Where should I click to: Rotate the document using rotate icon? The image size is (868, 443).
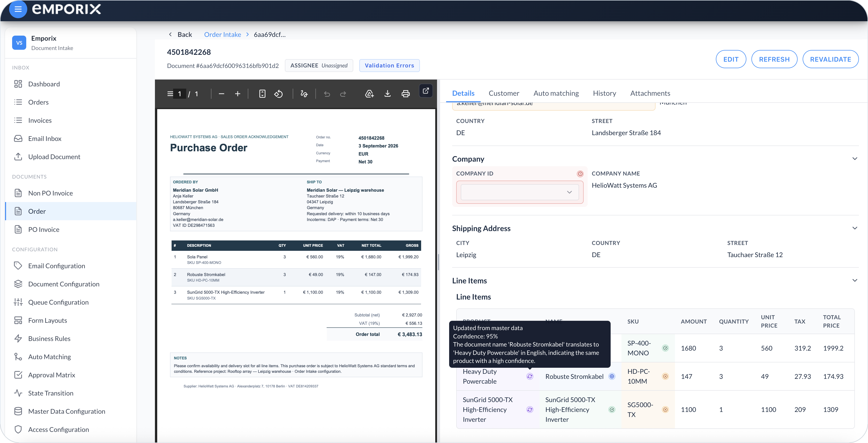pos(278,94)
